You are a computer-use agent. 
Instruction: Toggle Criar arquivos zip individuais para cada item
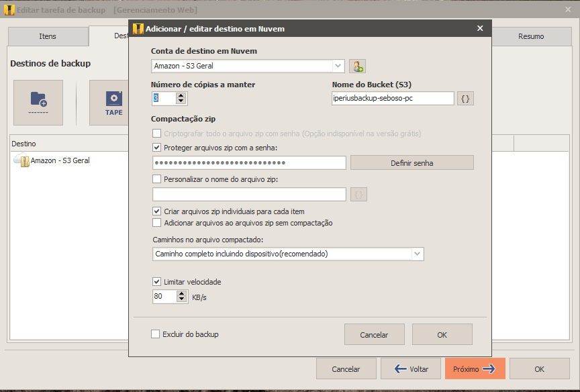(157, 211)
